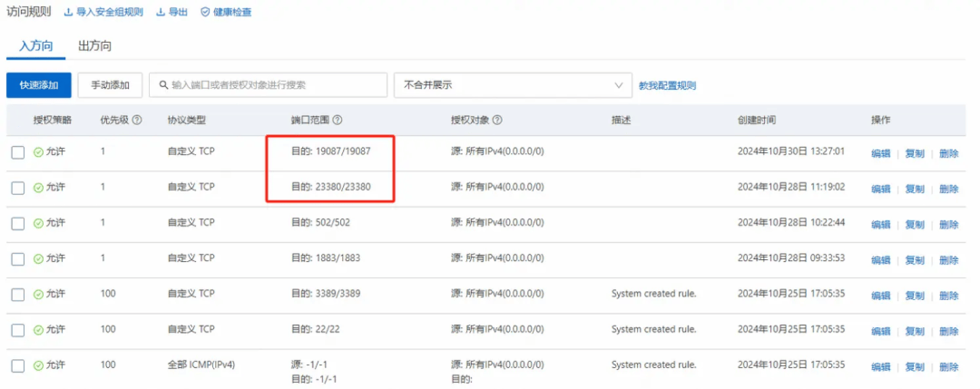Click the export download icon

[161, 13]
